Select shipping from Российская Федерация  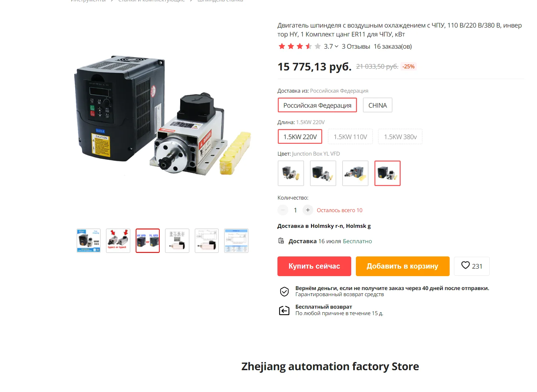[317, 105]
